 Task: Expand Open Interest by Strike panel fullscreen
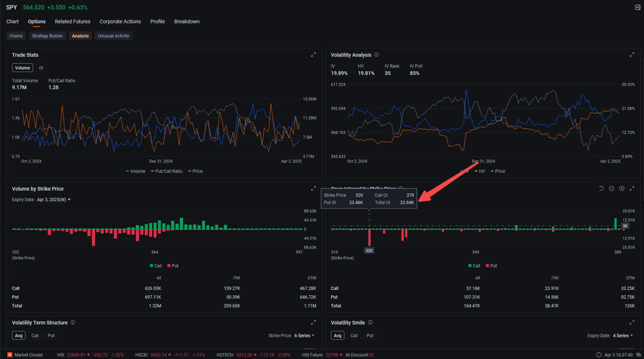coord(632,189)
